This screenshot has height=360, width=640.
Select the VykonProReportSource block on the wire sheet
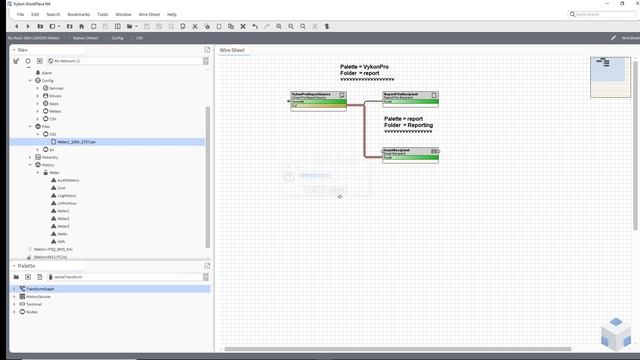(x=318, y=101)
